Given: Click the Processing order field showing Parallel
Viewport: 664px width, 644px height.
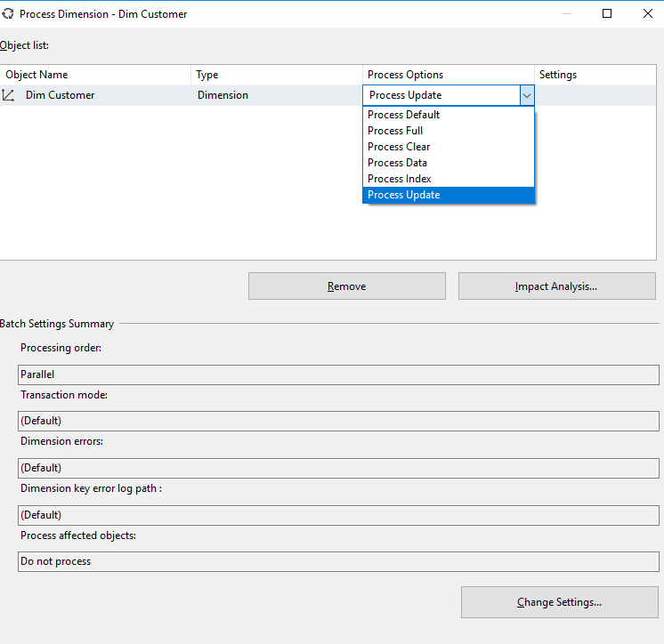Looking at the screenshot, I should [338, 374].
